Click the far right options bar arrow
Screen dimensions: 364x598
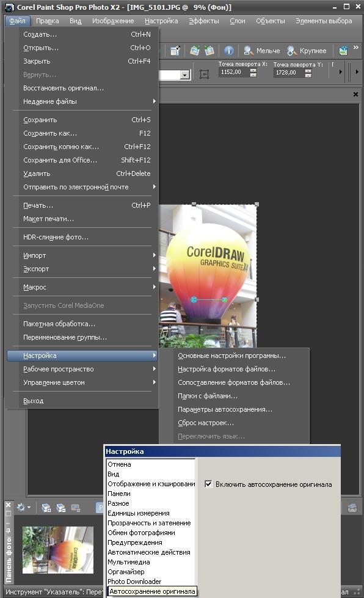click(357, 71)
